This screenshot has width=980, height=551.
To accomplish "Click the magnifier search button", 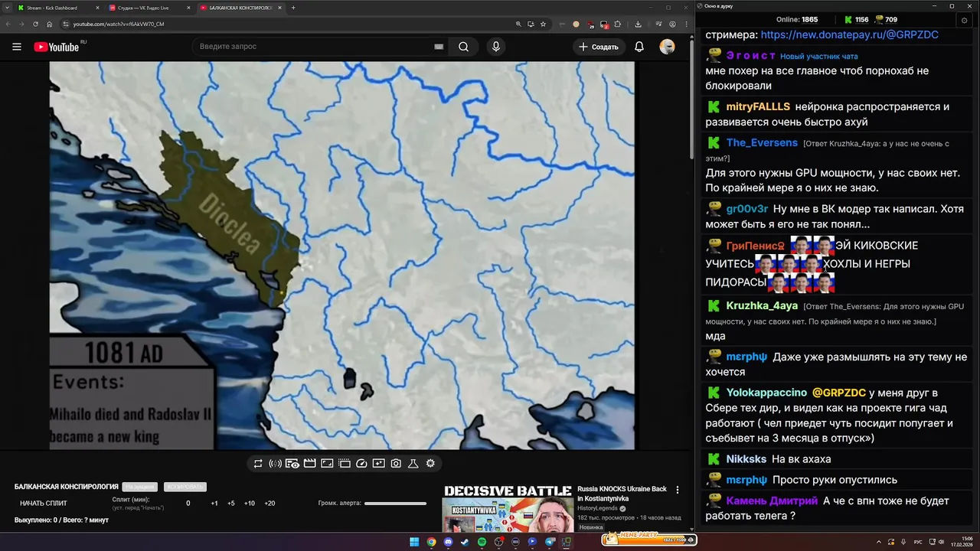I will tap(463, 47).
